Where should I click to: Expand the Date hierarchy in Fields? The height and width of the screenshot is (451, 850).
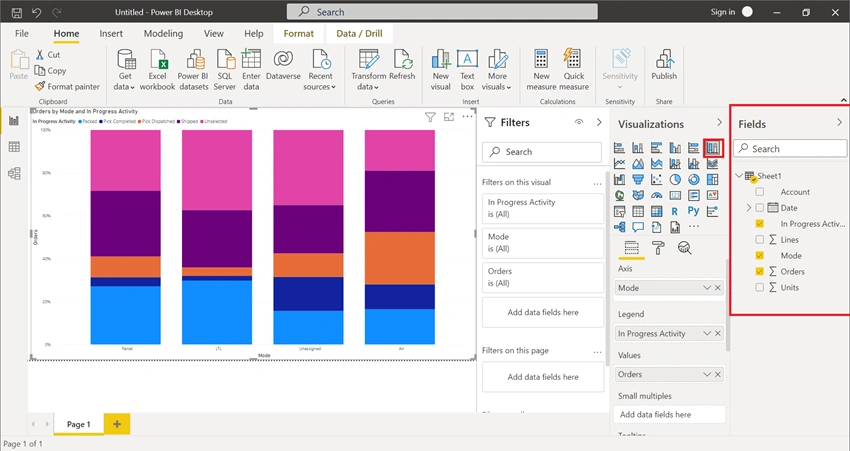pos(749,208)
